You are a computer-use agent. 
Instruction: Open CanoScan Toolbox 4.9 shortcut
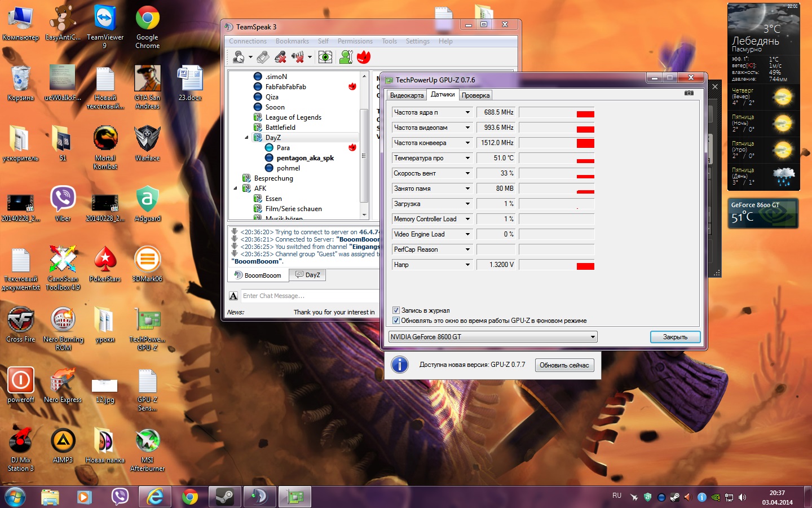tap(63, 268)
